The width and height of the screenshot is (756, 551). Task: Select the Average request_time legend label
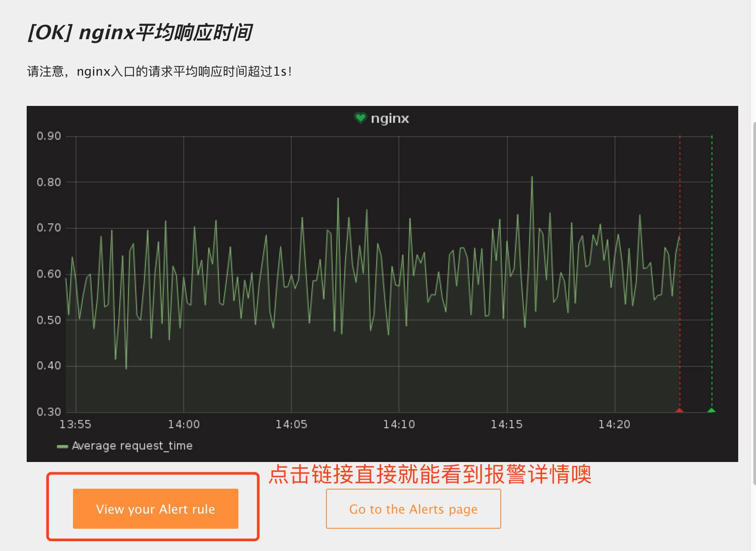point(132,446)
